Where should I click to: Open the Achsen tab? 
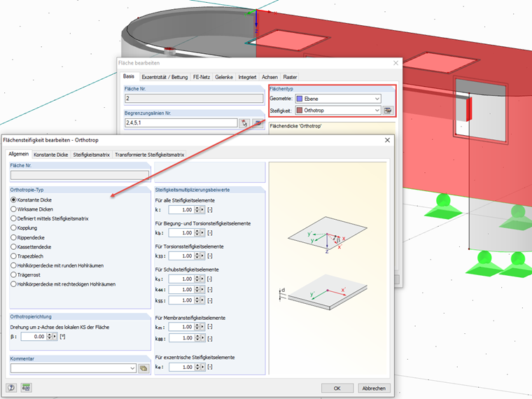tap(269, 78)
